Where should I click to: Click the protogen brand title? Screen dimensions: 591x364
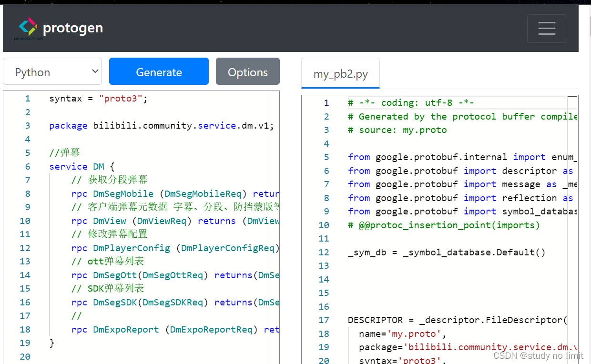coord(73,28)
